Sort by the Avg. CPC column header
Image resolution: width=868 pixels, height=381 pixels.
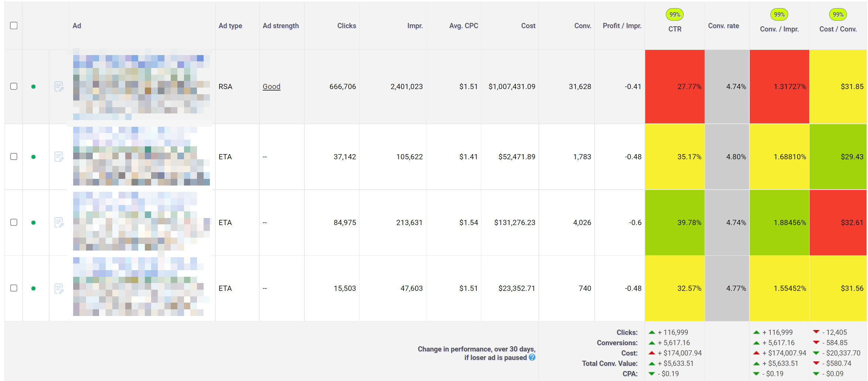coord(463,26)
